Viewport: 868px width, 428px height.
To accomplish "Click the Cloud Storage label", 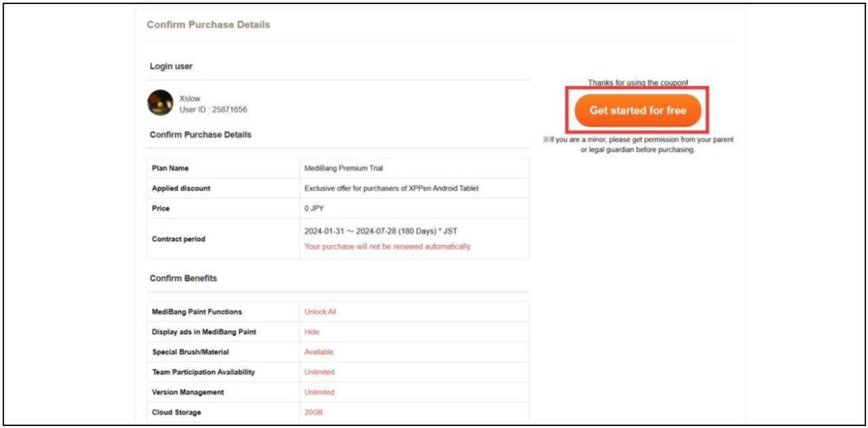I will point(176,412).
